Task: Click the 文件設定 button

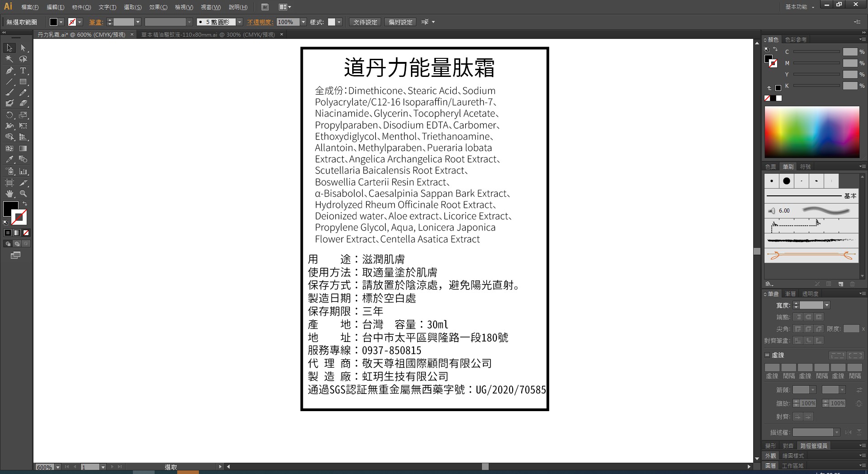Action: click(365, 22)
